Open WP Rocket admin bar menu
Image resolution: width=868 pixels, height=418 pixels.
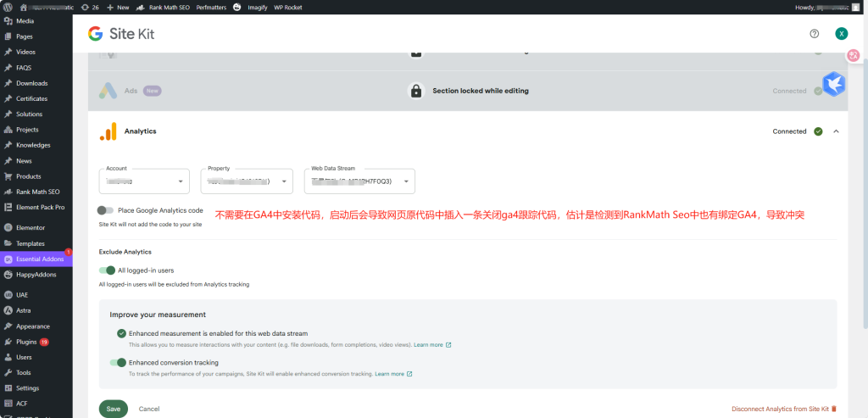[x=288, y=7]
